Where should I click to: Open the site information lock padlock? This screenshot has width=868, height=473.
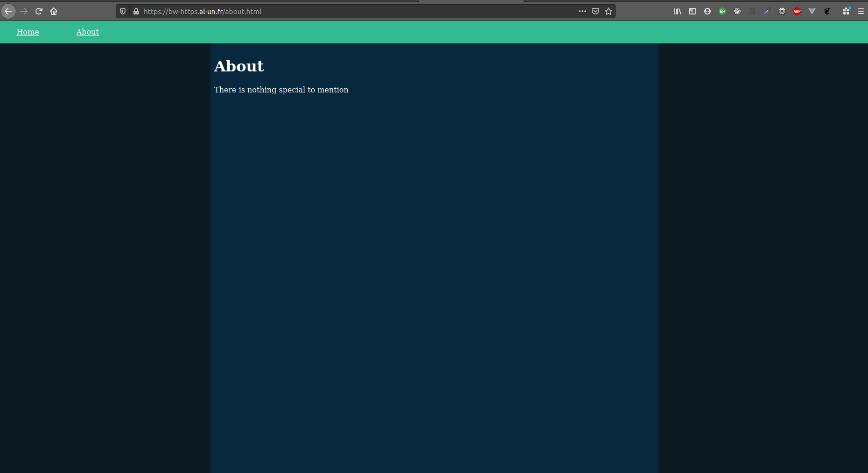135,11
